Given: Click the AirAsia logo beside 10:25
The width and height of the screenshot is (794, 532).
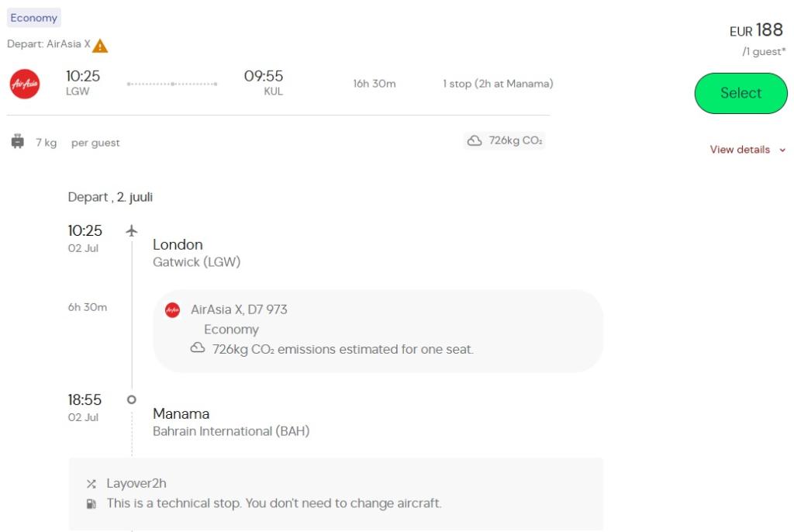Looking at the screenshot, I should point(25,84).
